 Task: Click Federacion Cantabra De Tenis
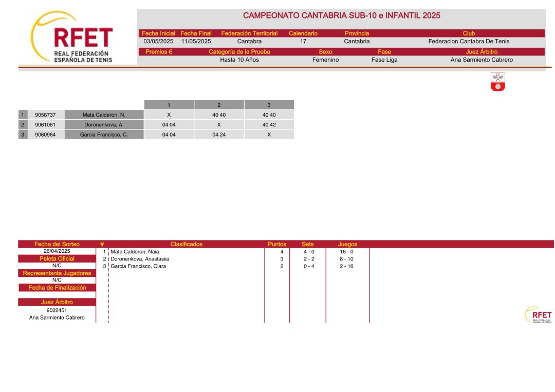pos(469,42)
